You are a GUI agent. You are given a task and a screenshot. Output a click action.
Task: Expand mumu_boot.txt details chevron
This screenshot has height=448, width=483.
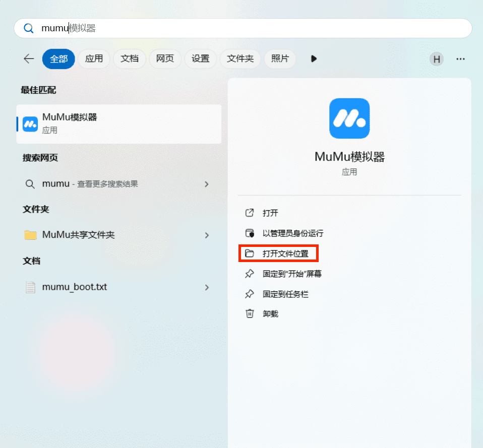coord(206,287)
